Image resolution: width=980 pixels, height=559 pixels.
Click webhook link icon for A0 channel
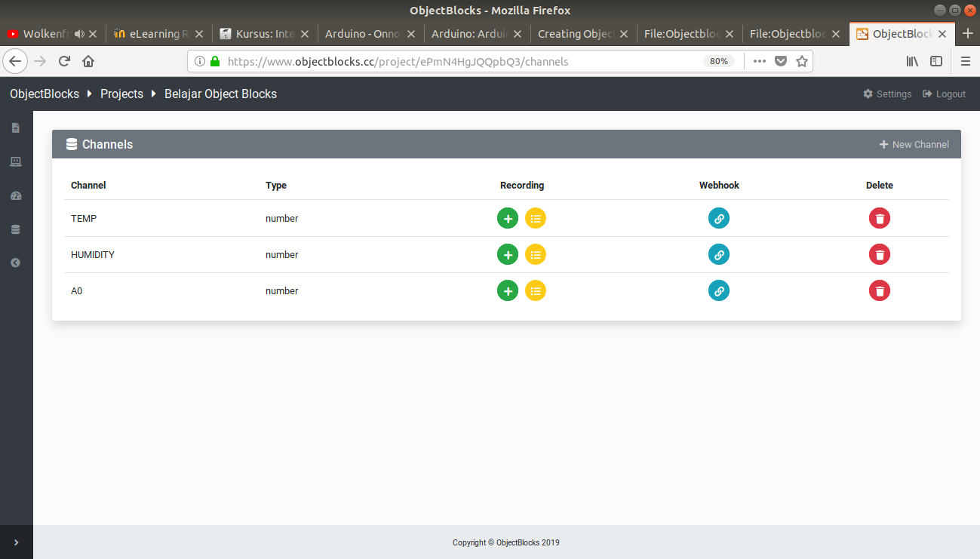pos(719,290)
